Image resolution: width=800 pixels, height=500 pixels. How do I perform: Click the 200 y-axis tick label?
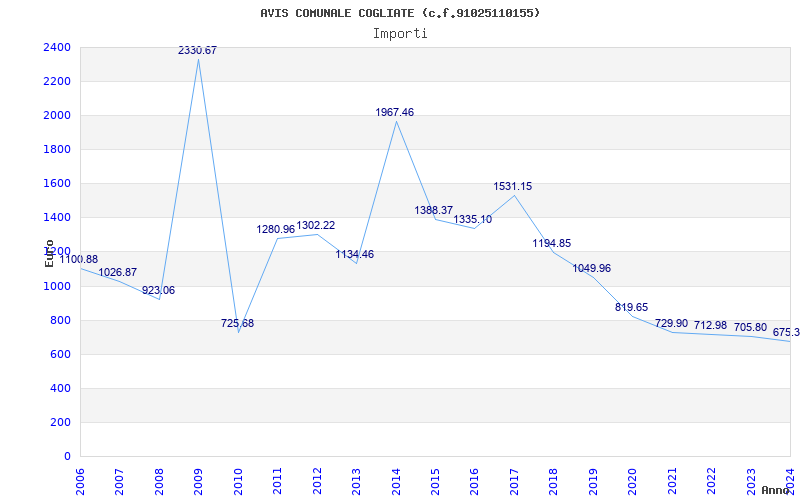tap(61, 422)
